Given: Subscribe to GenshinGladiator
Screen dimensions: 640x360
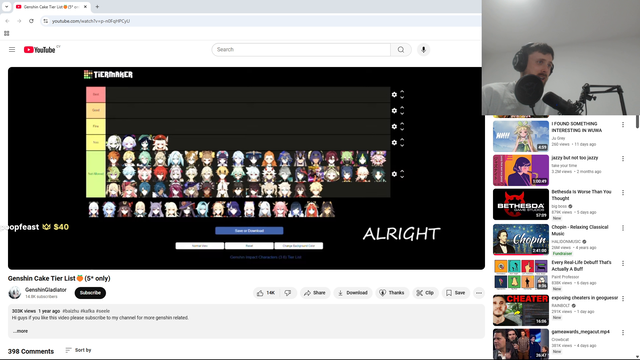Looking at the screenshot, I should (90, 293).
